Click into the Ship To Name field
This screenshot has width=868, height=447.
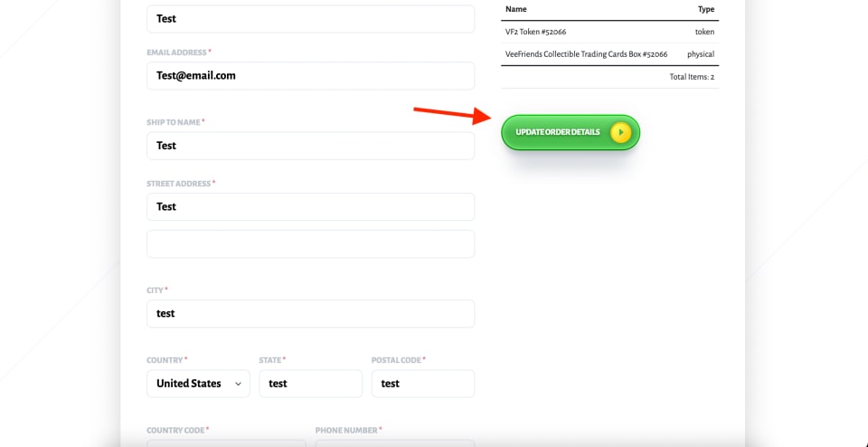[x=310, y=146]
